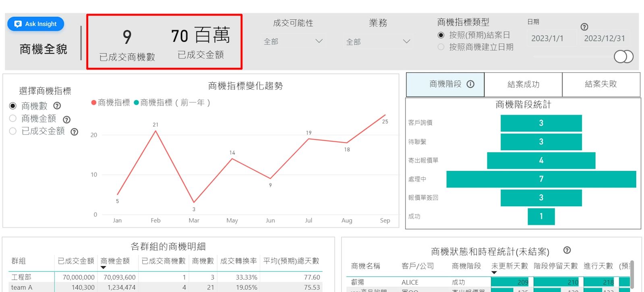
Task: Click help icon above the date range
Action: (x=584, y=27)
